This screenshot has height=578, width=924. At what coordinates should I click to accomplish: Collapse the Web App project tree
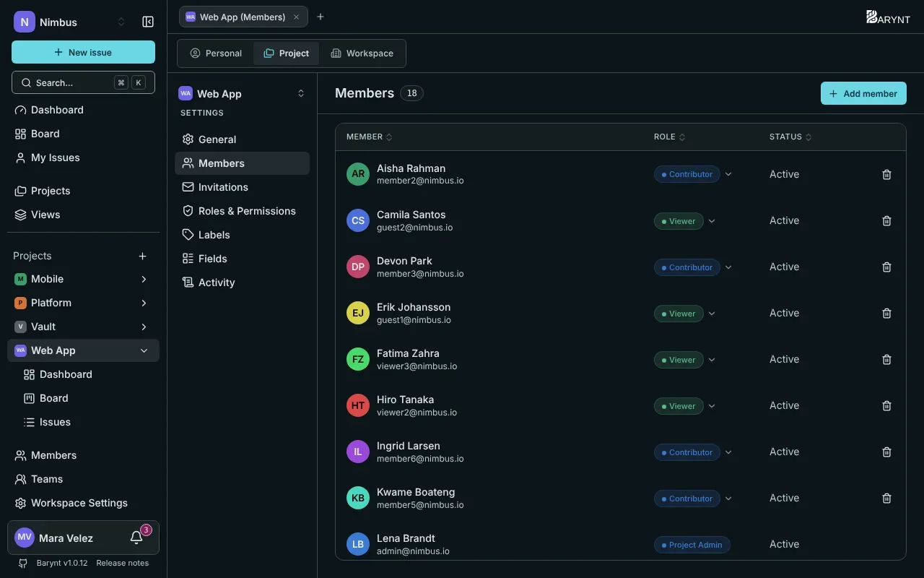(144, 350)
